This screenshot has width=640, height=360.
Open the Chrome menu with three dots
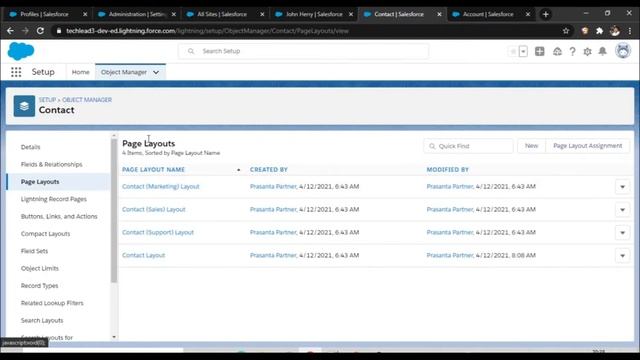pos(630,31)
